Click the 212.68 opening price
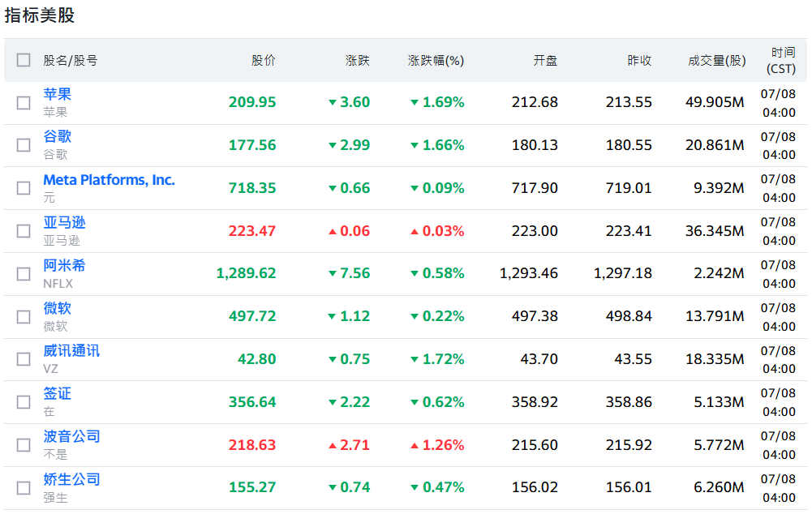This screenshot has height=514, width=812. [x=535, y=102]
